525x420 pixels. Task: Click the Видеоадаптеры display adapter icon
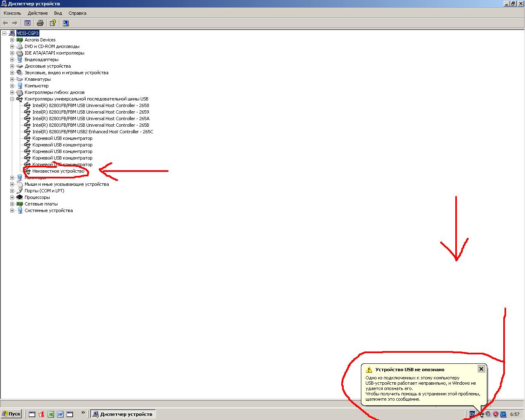[x=19, y=59]
